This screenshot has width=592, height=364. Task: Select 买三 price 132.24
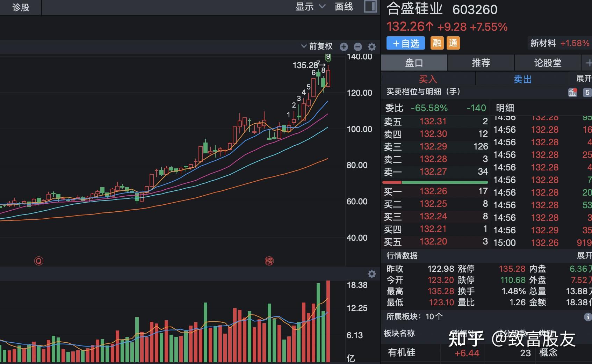(x=433, y=216)
